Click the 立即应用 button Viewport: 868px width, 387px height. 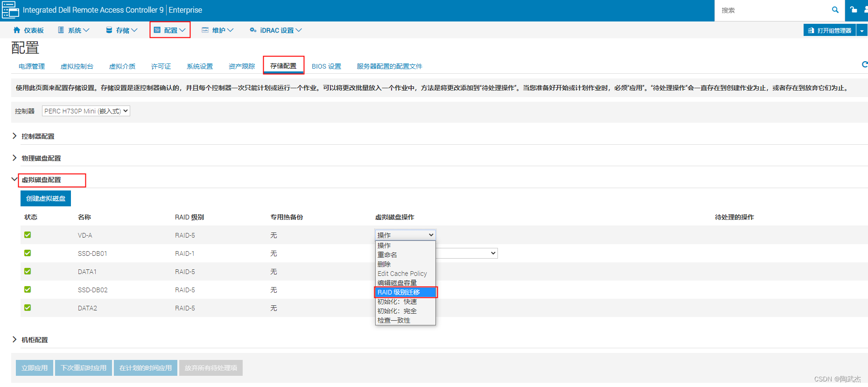point(35,368)
